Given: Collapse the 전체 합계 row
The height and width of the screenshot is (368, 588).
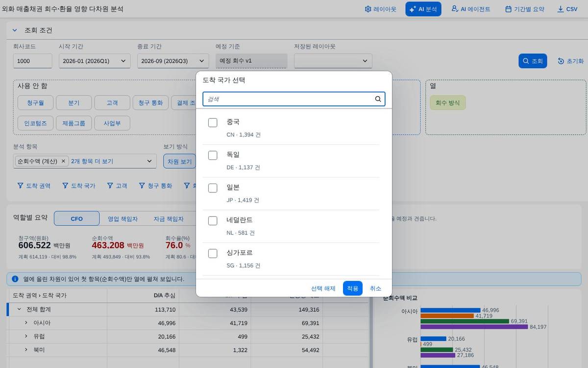Looking at the screenshot, I should click(x=19, y=310).
